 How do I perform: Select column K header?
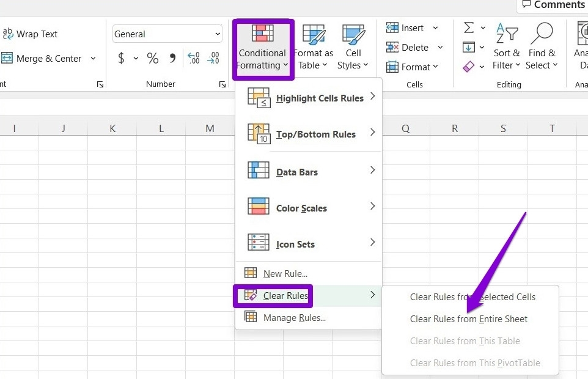[112, 128]
